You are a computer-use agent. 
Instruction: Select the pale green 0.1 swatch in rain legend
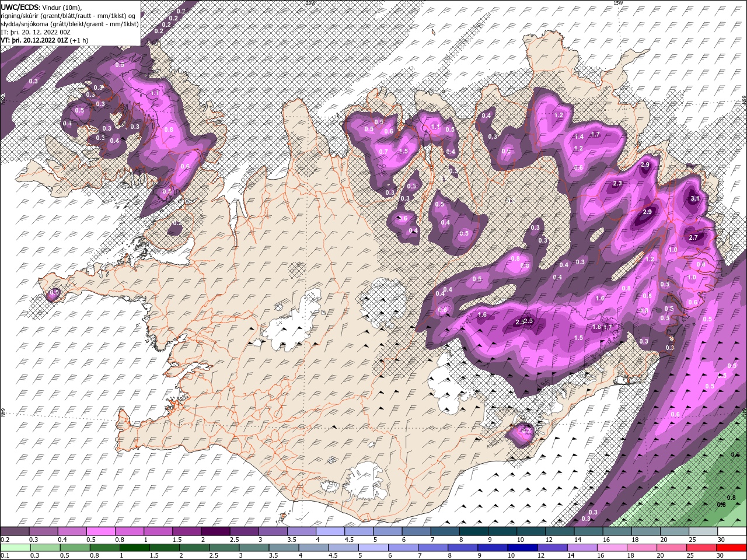coord(15,548)
